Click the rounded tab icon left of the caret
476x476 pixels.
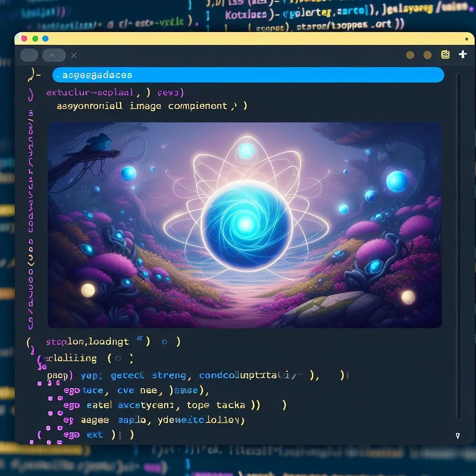coord(29,55)
